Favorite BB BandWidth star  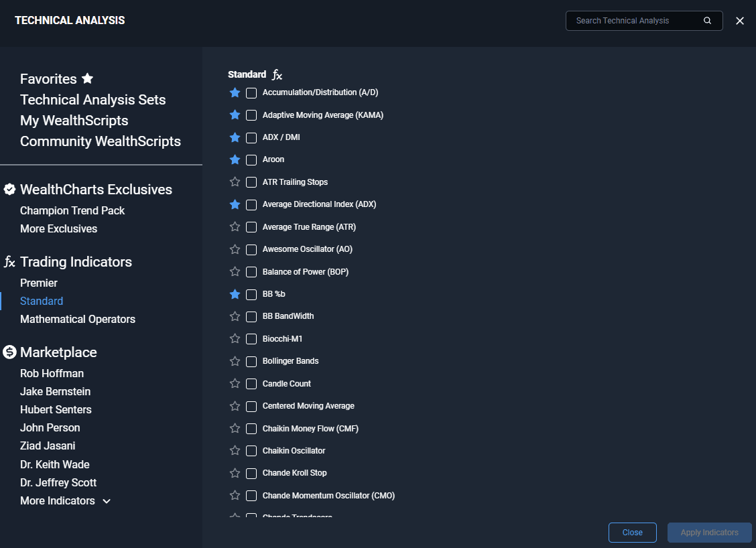click(235, 316)
